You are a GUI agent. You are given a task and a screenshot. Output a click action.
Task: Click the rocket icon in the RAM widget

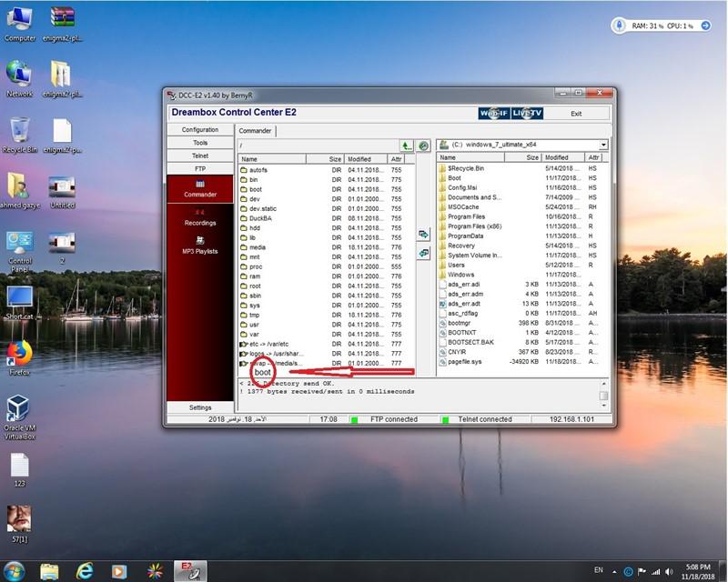pos(619,25)
